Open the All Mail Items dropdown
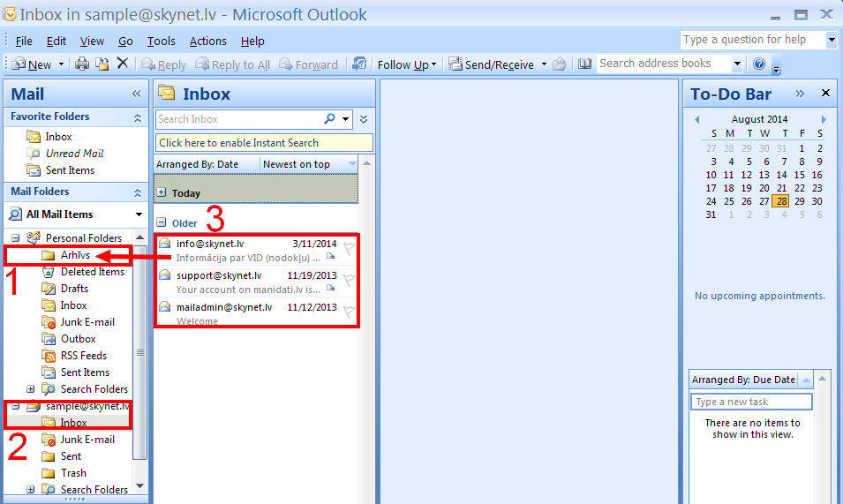This screenshot has width=843, height=504. click(139, 214)
